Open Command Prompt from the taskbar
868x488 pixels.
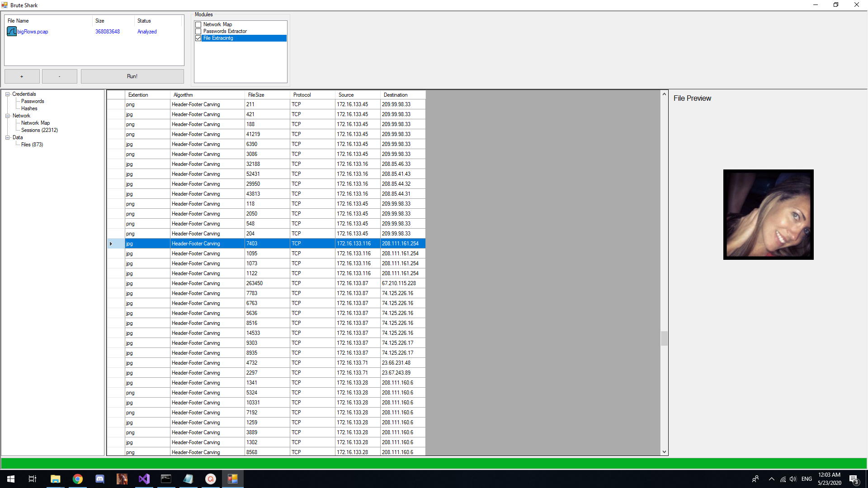coord(166,479)
